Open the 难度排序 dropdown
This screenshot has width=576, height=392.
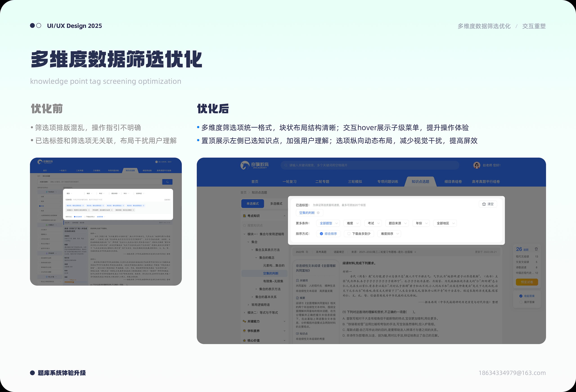click(389, 234)
